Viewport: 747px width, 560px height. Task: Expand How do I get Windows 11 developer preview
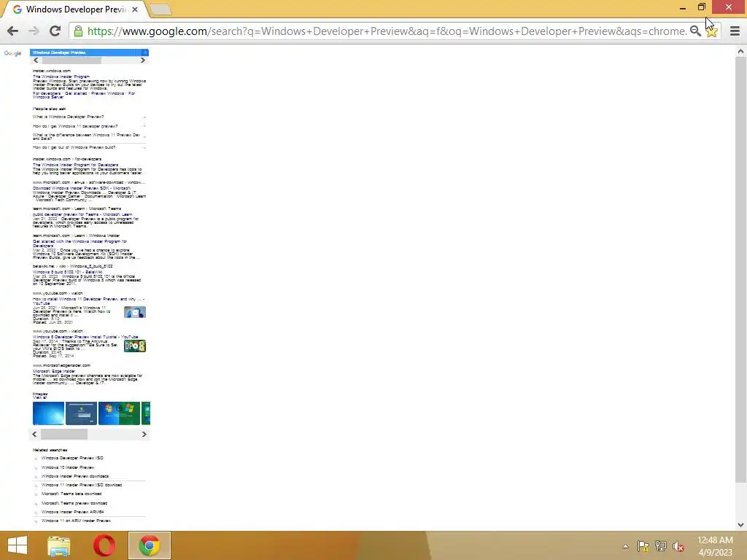pos(89,126)
